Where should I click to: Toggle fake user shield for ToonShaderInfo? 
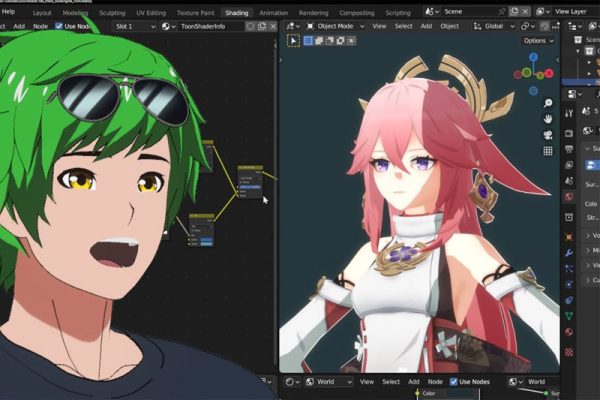(x=250, y=26)
